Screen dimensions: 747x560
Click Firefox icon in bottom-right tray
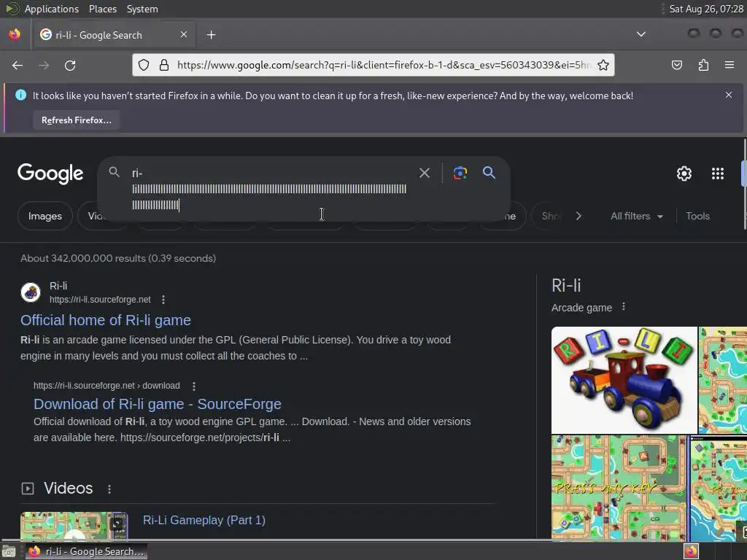click(691, 551)
